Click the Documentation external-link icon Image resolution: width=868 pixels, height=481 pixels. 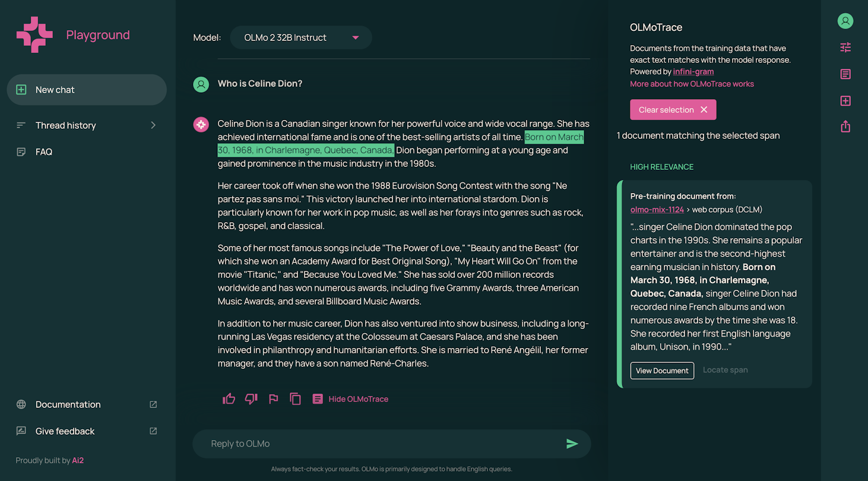pos(153,404)
